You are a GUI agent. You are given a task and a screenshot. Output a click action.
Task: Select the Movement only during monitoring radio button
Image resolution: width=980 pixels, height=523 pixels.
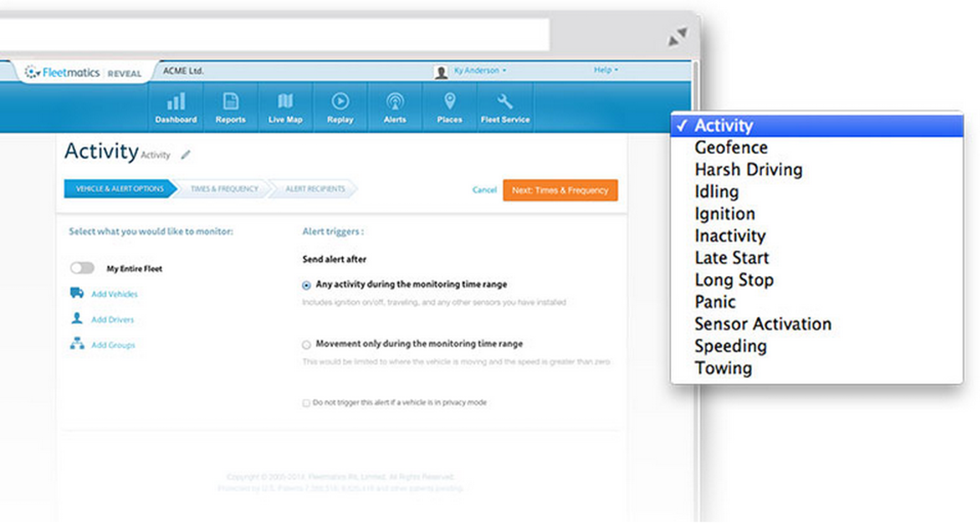point(306,345)
